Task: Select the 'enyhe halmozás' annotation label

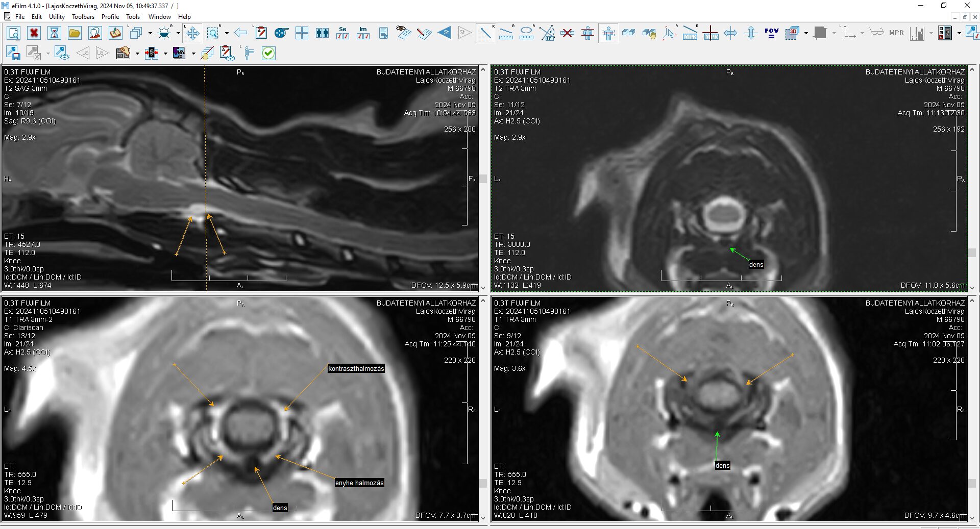Action: [359, 483]
